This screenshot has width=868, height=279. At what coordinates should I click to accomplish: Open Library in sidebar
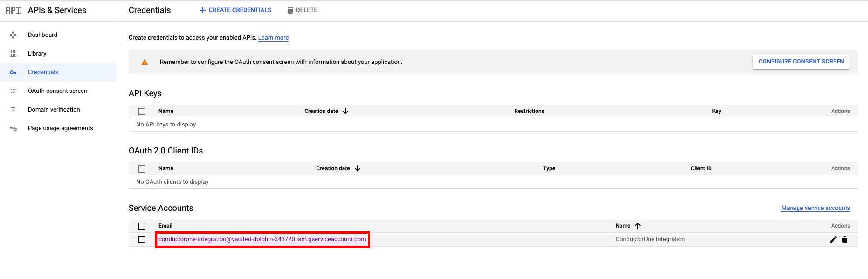(58, 54)
